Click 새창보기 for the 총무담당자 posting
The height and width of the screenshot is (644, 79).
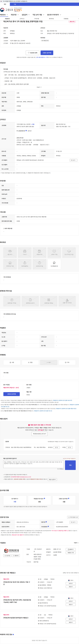71,622
